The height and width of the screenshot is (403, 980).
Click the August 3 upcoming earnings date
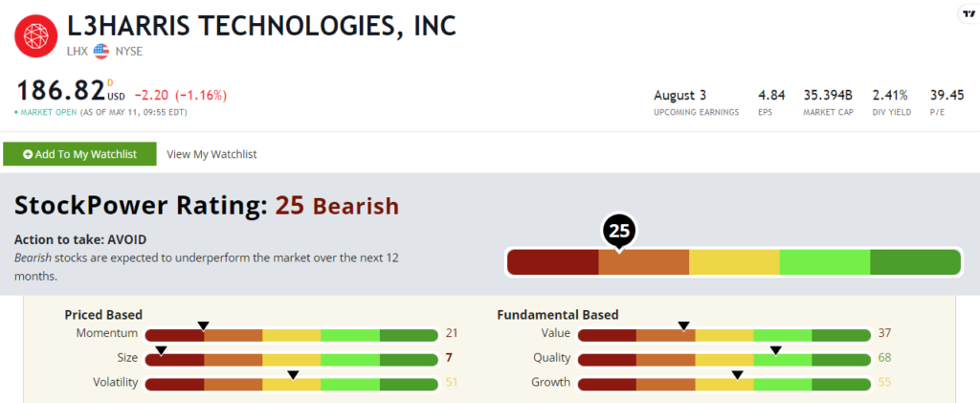pyautogui.click(x=680, y=96)
